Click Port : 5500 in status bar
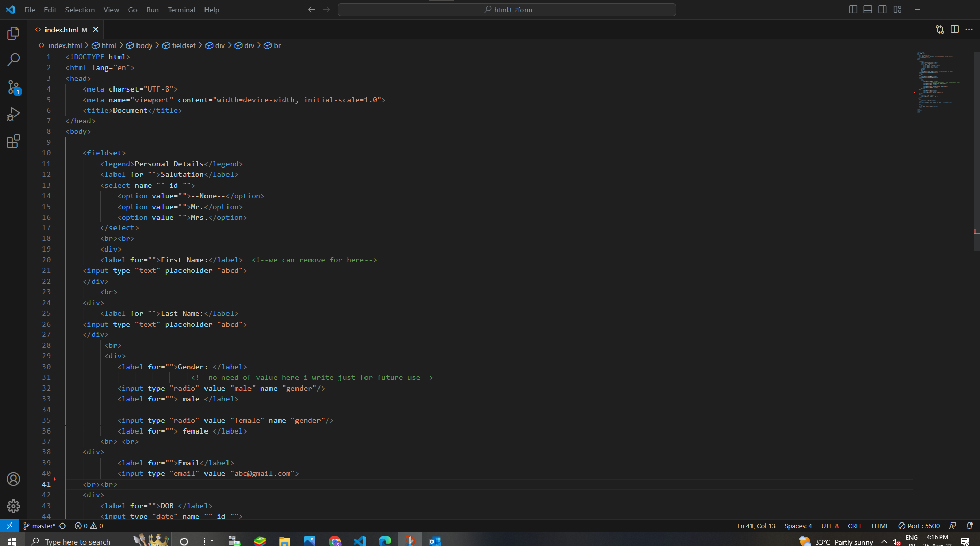The height and width of the screenshot is (546, 980). (x=919, y=526)
